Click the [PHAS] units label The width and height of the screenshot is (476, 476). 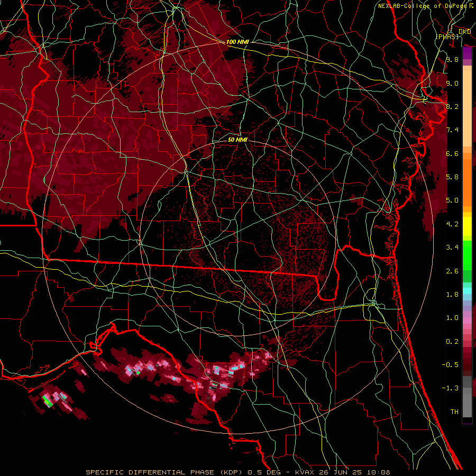(x=447, y=36)
